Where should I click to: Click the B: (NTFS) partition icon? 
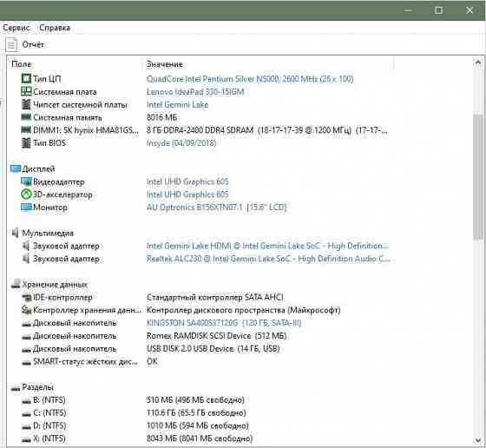[x=26, y=401]
